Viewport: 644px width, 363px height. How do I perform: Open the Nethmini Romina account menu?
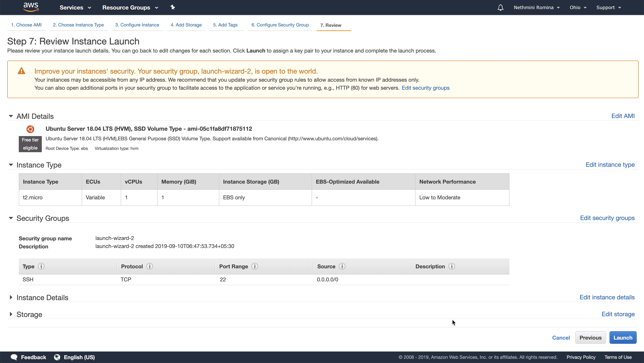[536, 7]
